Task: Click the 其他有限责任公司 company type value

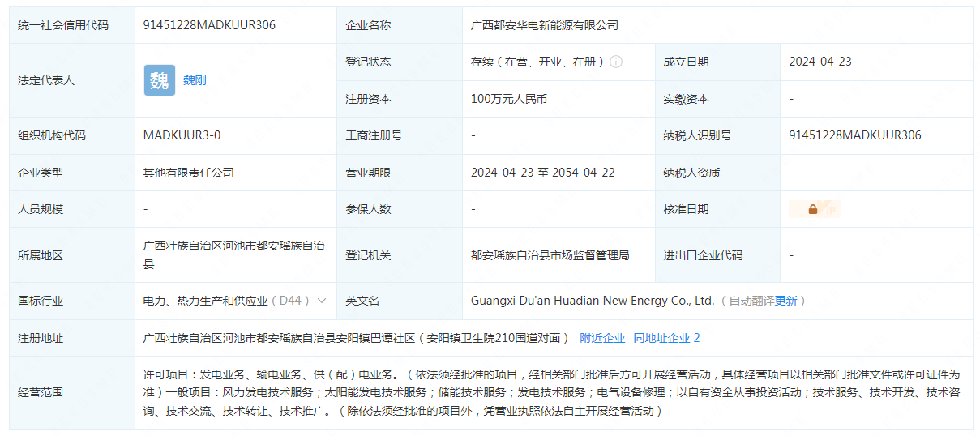Action: point(189,173)
